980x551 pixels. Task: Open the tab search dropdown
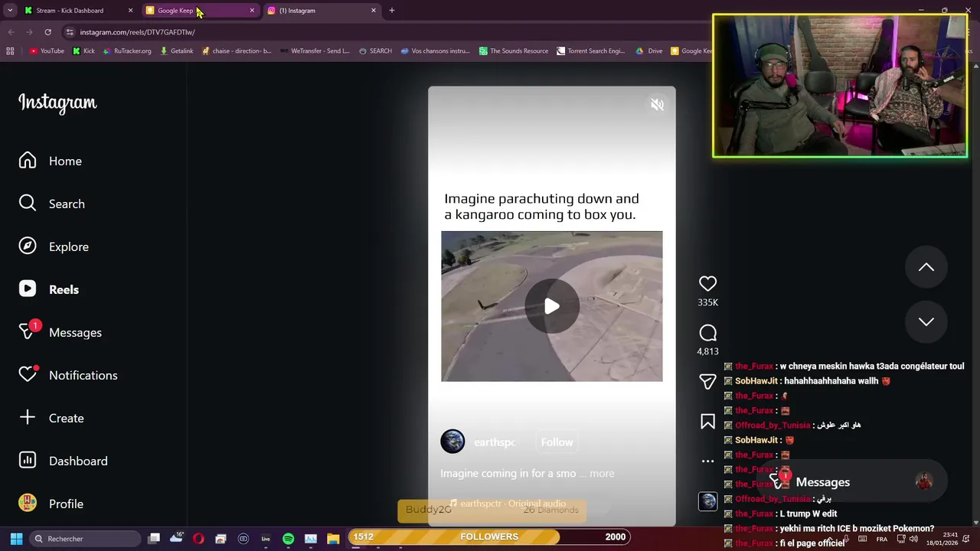click(10, 11)
